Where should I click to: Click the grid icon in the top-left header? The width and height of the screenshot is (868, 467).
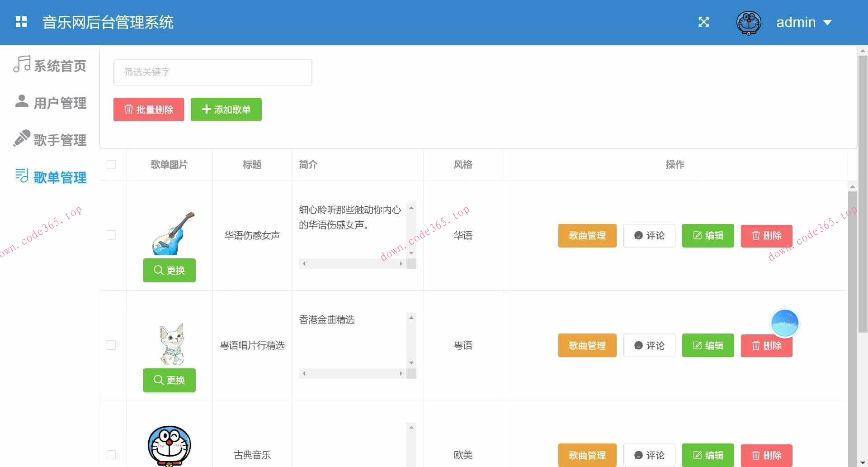[21, 22]
